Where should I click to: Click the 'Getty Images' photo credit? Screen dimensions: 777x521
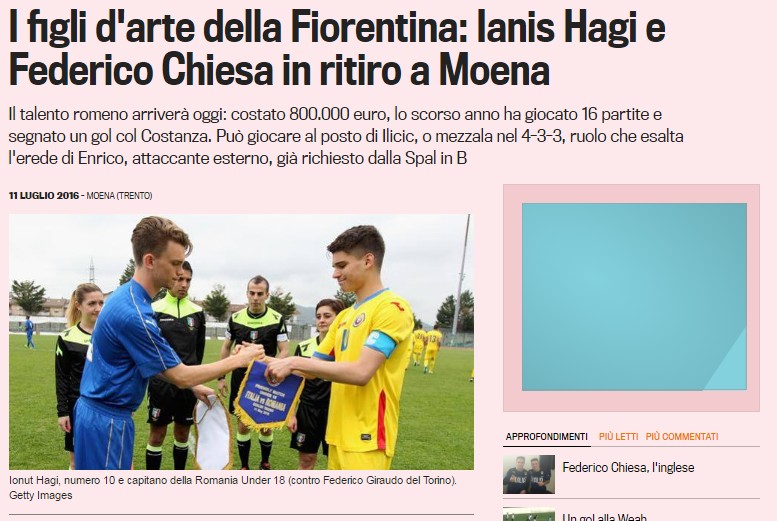(x=41, y=495)
